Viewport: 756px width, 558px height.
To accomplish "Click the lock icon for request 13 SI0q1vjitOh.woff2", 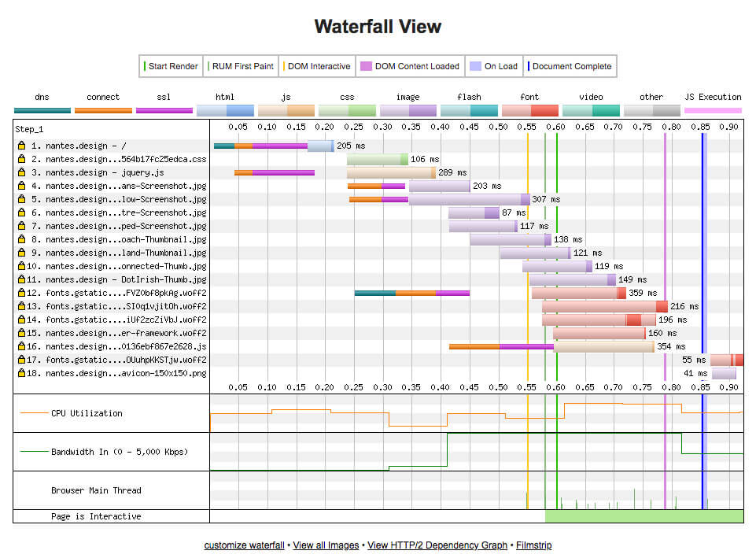I will 21,306.
